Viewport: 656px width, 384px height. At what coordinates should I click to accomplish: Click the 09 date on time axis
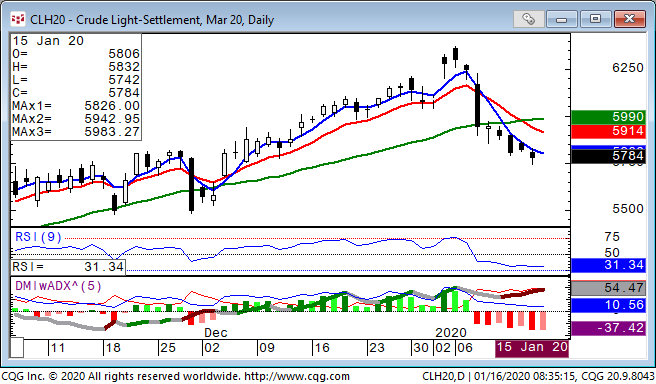click(267, 348)
